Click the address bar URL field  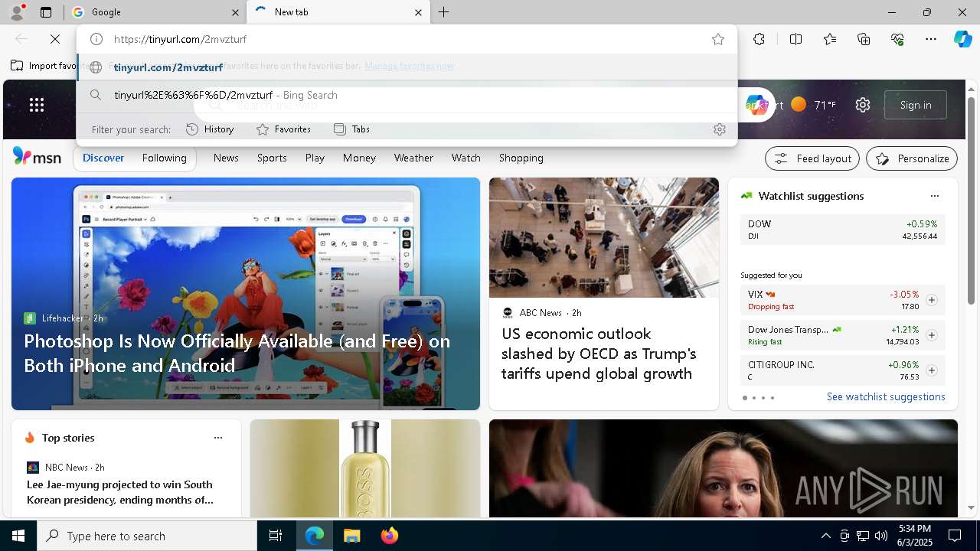pos(406,39)
